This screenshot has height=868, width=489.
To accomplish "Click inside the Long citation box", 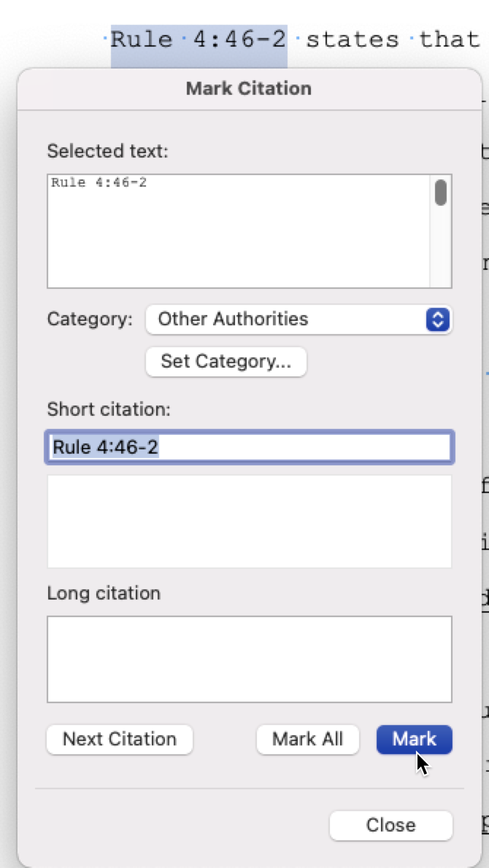I will coord(249,659).
